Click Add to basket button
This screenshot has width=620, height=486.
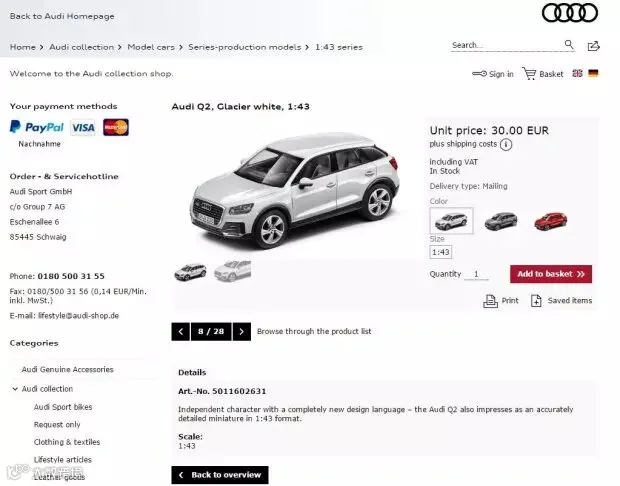click(551, 274)
